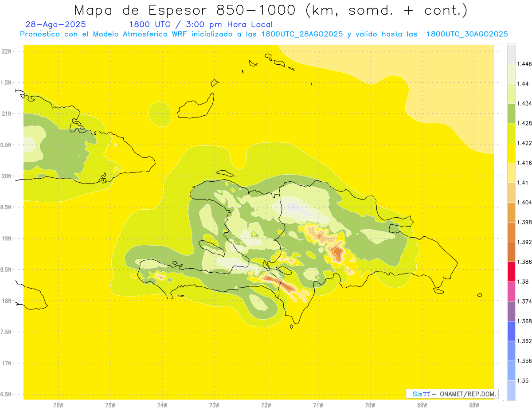
Task: Click the 18N latitude axis label
Action: 7,301
